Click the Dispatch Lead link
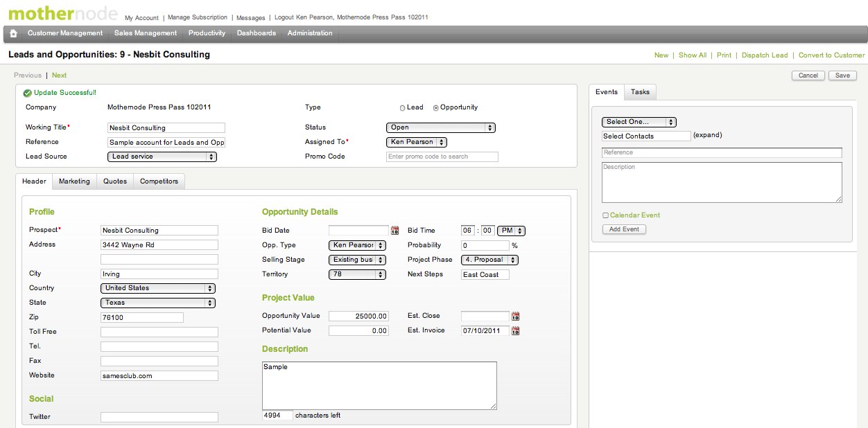This screenshot has height=428, width=868. 764,55
